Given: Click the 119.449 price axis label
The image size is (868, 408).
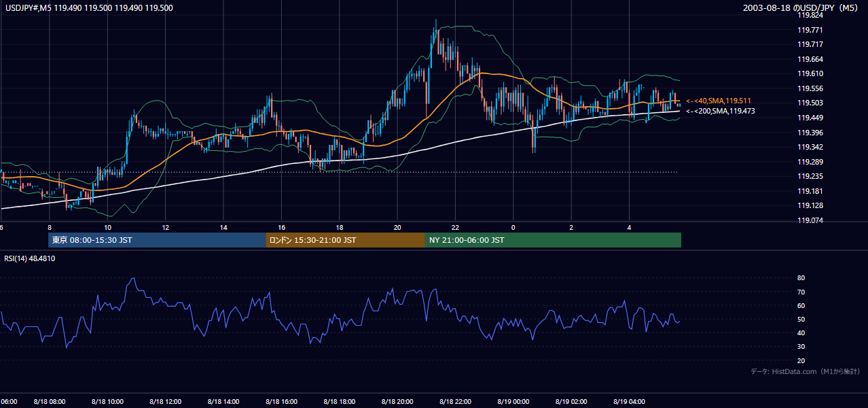Looking at the screenshot, I should pyautogui.click(x=811, y=118).
